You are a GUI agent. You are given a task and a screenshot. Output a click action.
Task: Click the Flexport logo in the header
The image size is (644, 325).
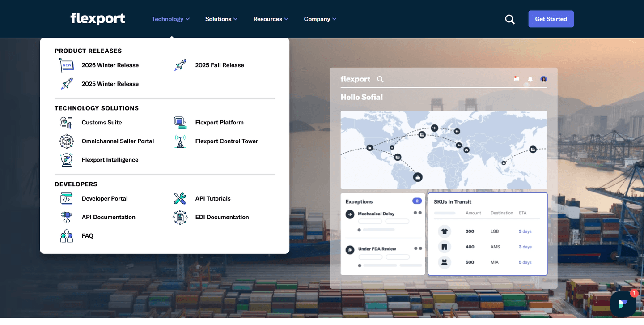click(x=97, y=18)
